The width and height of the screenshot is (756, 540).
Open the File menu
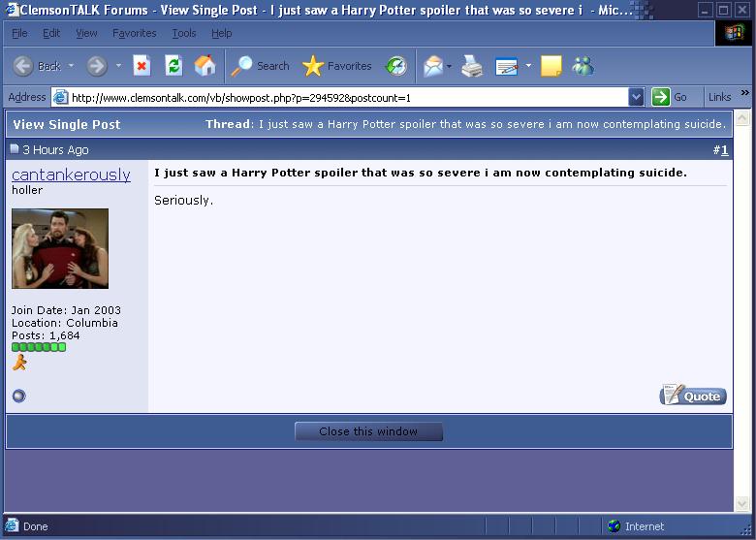click(x=19, y=33)
